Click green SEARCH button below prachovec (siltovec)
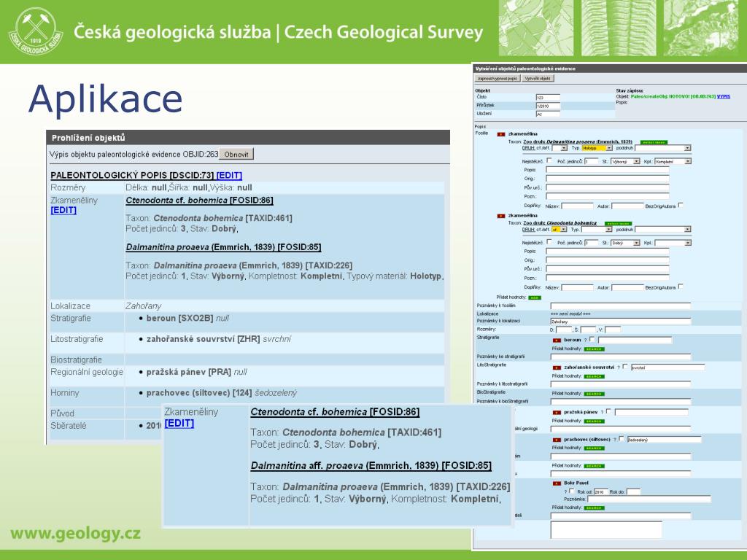 [x=594, y=448]
